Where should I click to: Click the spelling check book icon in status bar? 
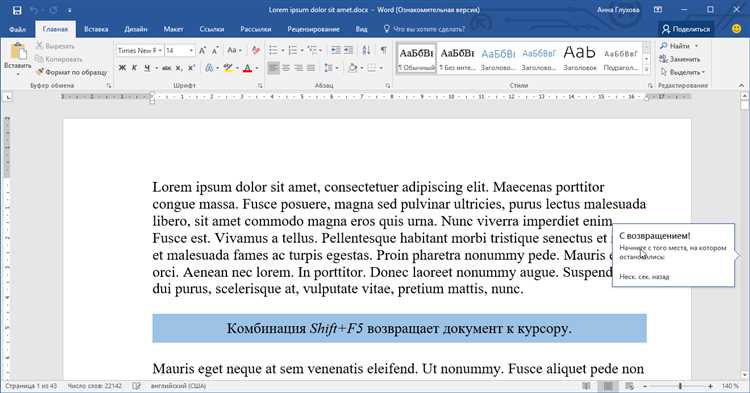[x=136, y=386]
